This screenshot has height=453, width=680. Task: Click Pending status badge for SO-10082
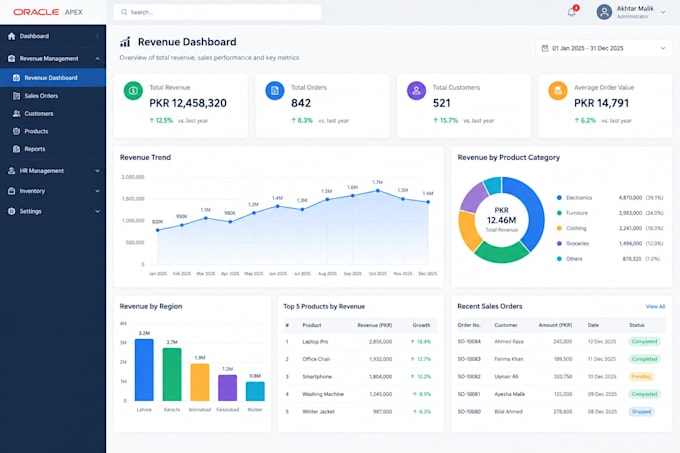[x=641, y=377]
